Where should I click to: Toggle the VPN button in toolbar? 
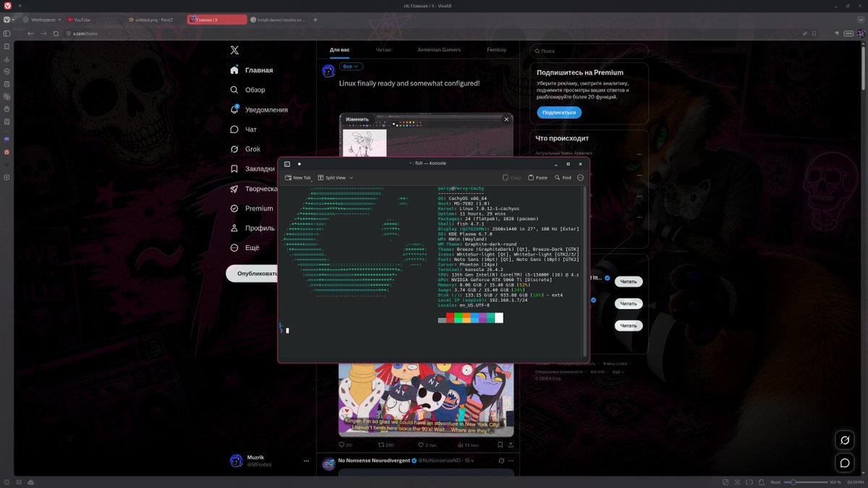click(x=849, y=33)
